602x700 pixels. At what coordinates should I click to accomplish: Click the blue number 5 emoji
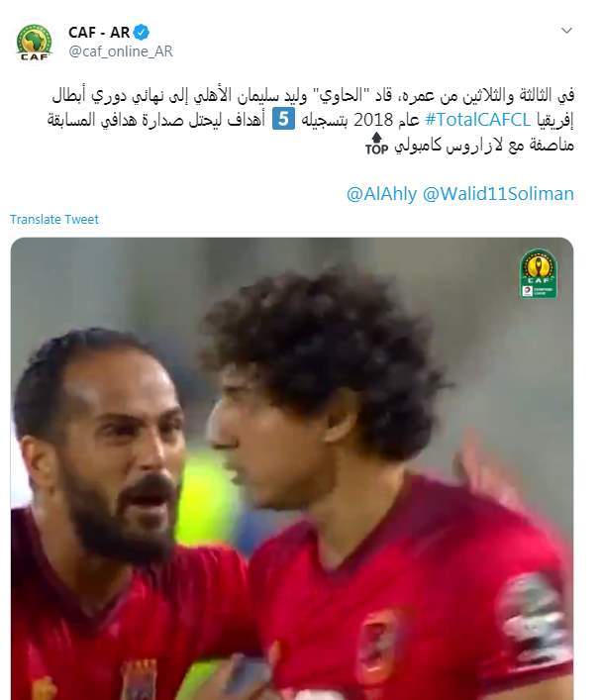[x=283, y=119]
